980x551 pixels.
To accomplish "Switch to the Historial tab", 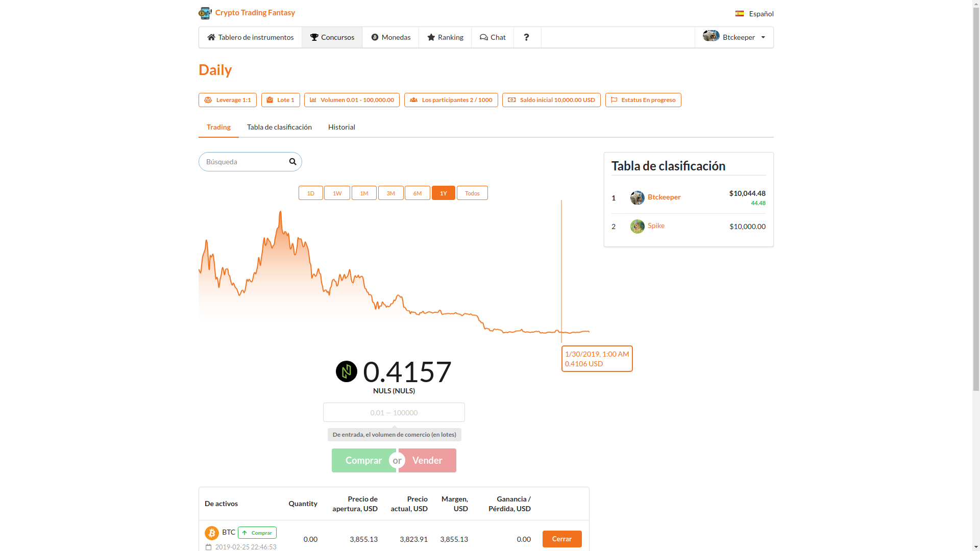I will coord(341,127).
